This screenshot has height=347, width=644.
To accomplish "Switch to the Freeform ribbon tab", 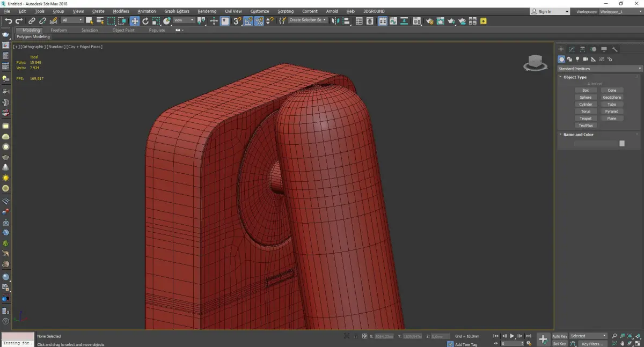I will click(x=58, y=30).
